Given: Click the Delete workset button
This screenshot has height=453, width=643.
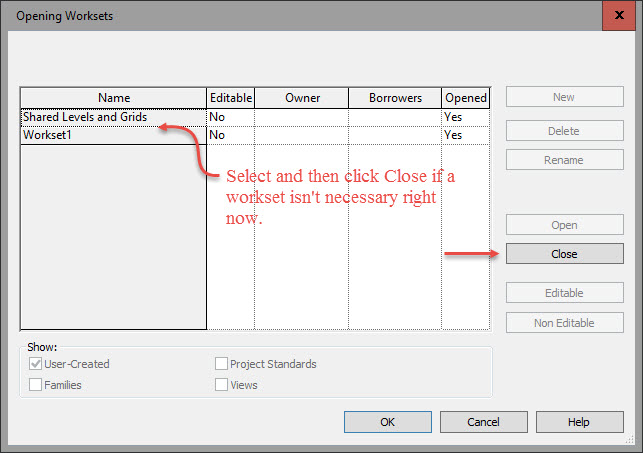Looking at the screenshot, I should pos(565,131).
